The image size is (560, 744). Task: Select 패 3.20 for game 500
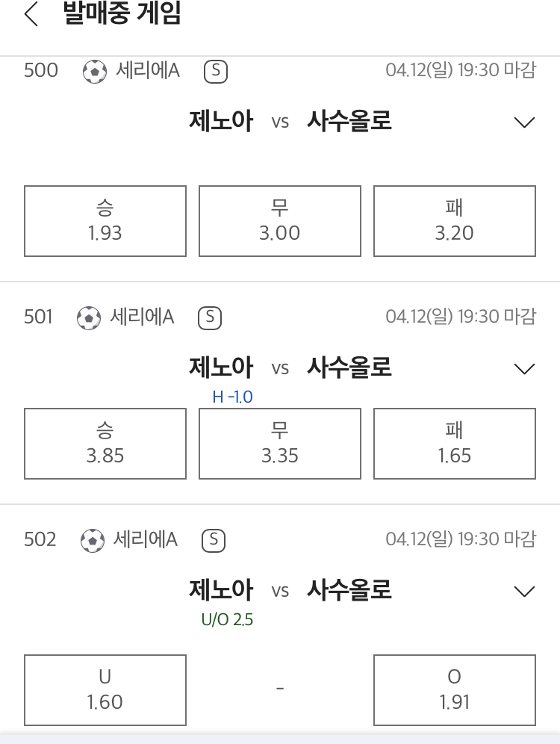[455, 221]
